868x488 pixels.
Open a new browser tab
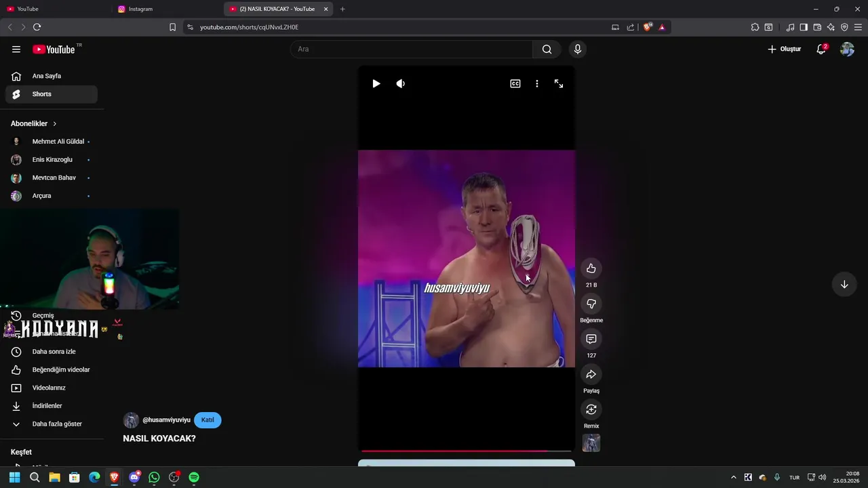(342, 9)
